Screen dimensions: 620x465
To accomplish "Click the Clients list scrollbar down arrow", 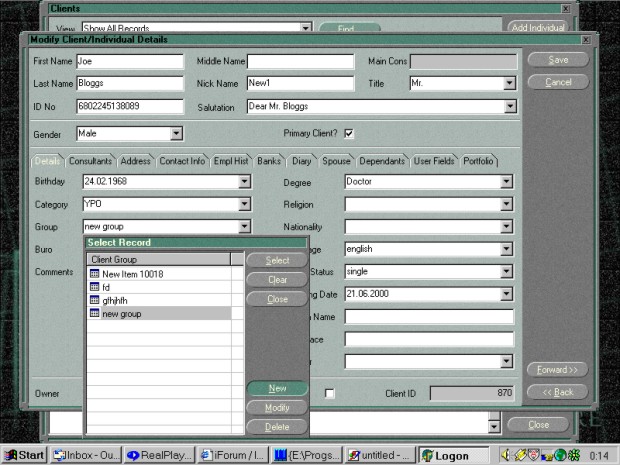I will coord(494,427).
